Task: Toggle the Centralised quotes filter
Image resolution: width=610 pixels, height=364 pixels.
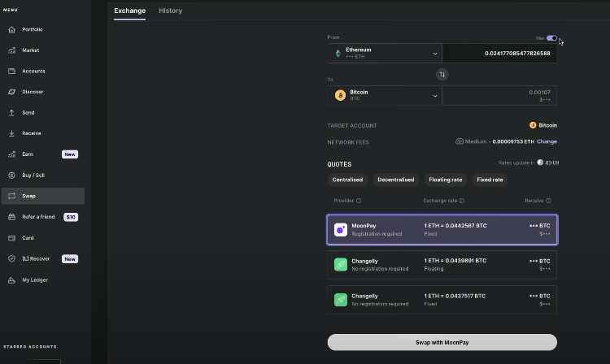Action: tap(347, 180)
